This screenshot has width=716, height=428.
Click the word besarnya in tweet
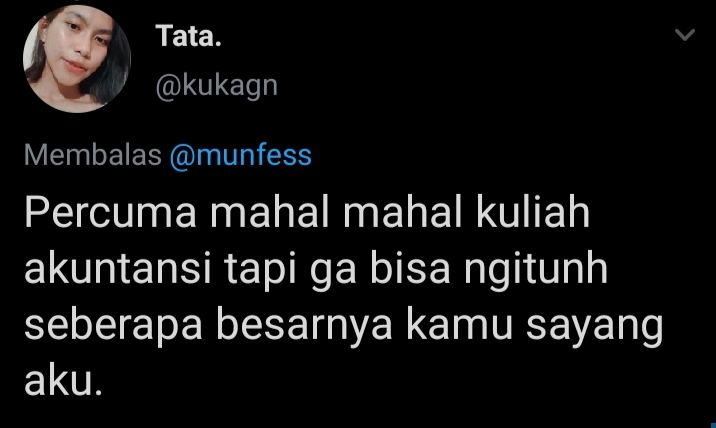[304, 327]
